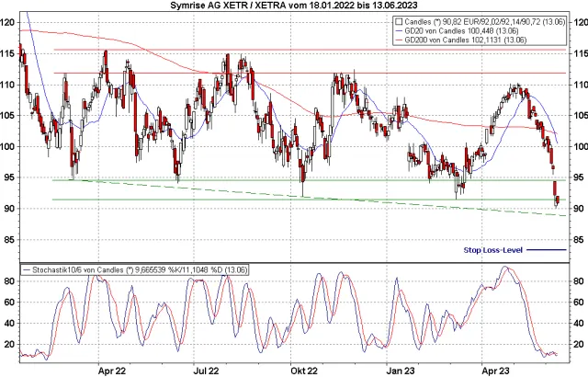
Task: Click legend entry 'GD200 von Candles 102,1131'
Action: 454,40
